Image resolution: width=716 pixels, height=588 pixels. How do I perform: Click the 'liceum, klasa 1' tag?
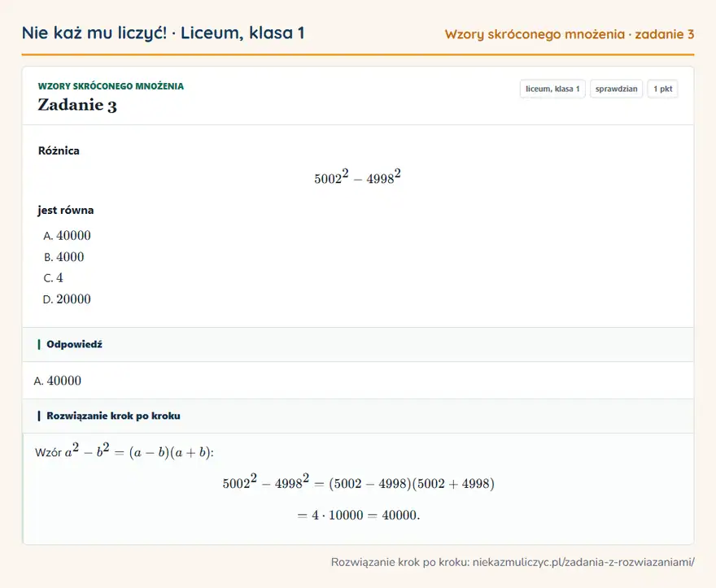coord(552,89)
